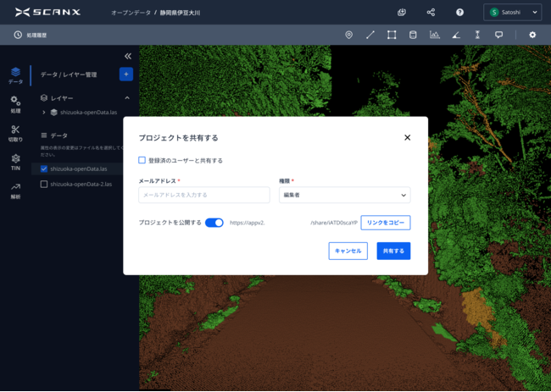Screen dimensions: 551x392
Task: Switch to the 切取り sidebar tab
Action: 15,132
